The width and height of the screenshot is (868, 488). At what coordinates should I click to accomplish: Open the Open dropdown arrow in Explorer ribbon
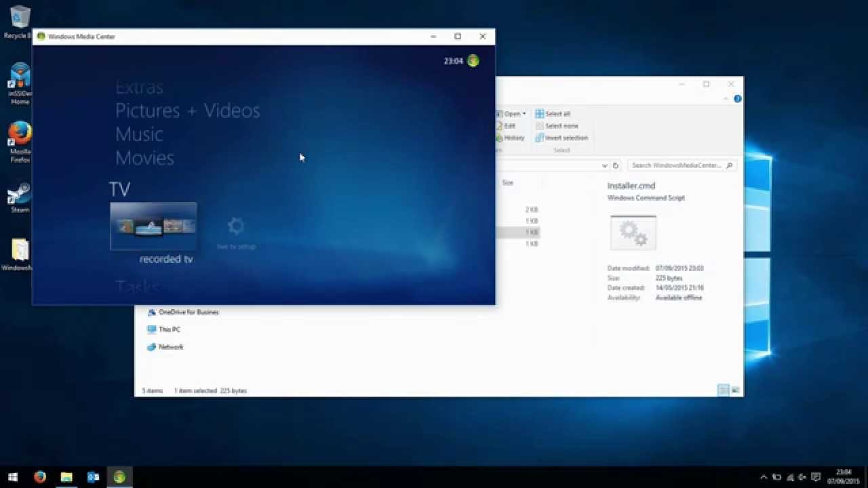point(524,114)
